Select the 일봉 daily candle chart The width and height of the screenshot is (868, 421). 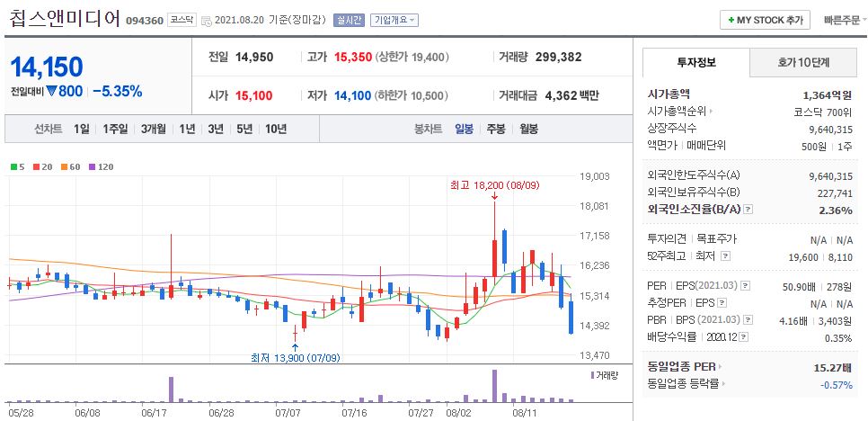(x=464, y=130)
